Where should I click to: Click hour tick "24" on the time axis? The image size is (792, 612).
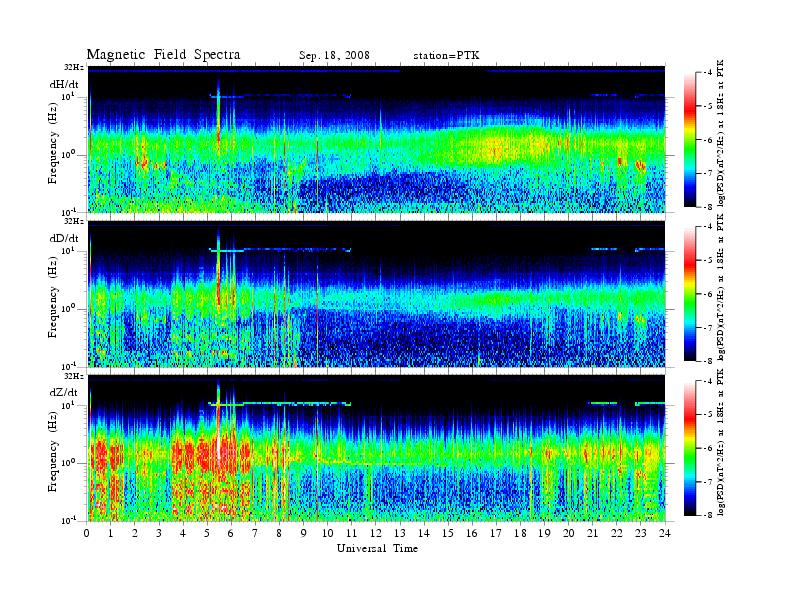pyautogui.click(x=665, y=533)
